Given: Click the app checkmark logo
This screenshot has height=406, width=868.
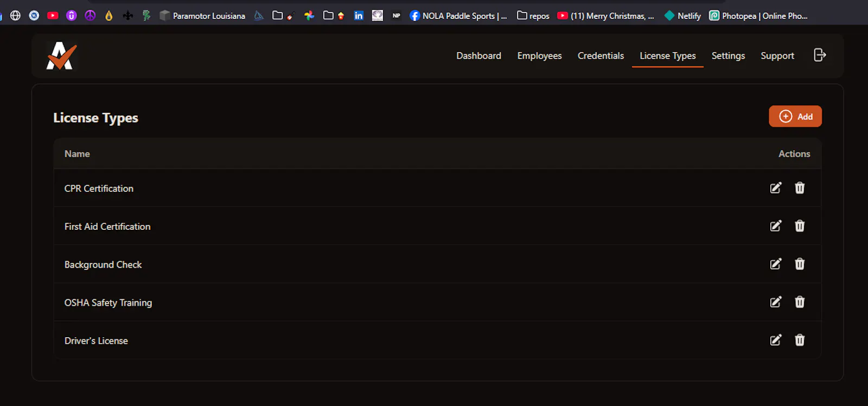Looking at the screenshot, I should click(61, 56).
